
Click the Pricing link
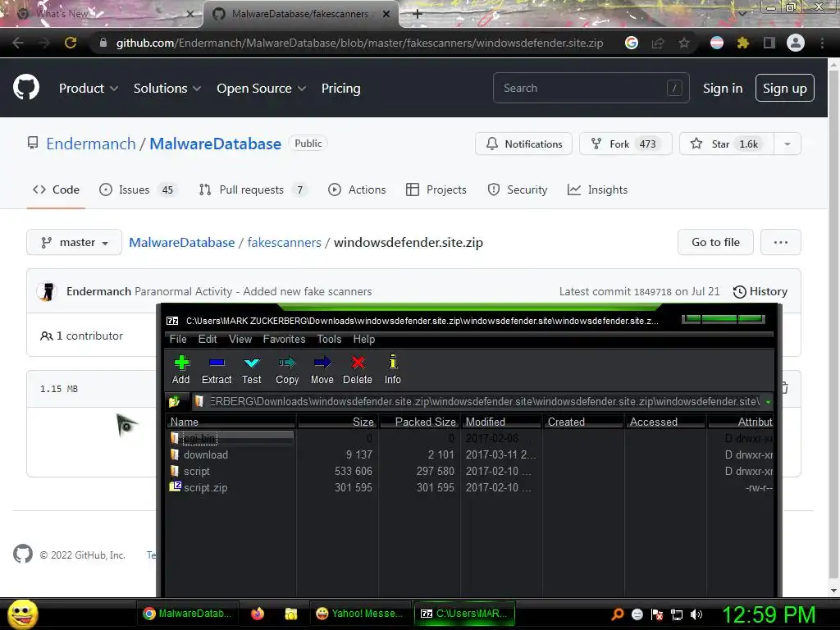(x=340, y=89)
